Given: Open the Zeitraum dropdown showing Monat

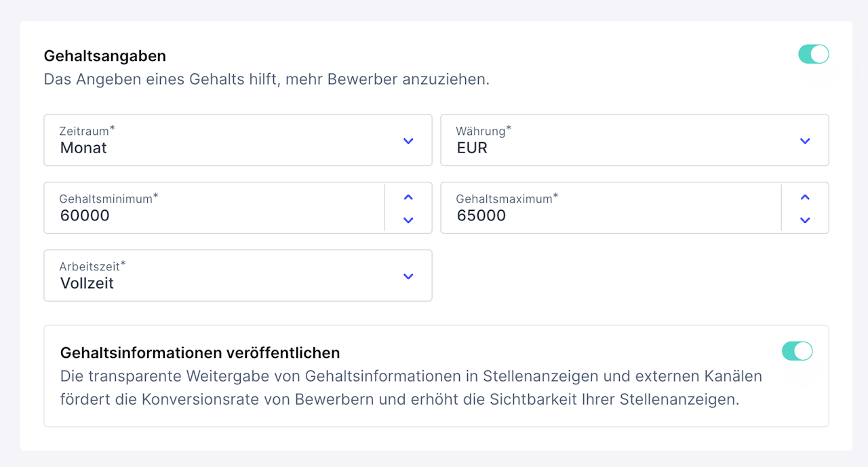Looking at the screenshot, I should coord(224,140).
